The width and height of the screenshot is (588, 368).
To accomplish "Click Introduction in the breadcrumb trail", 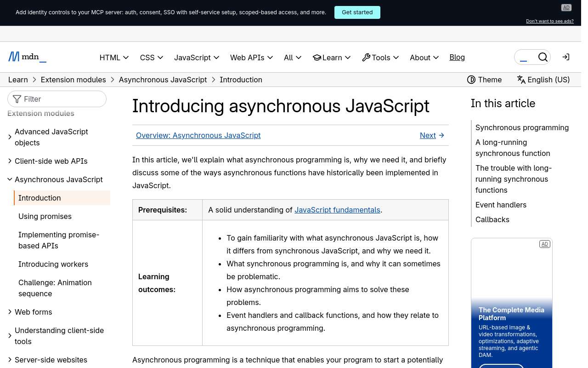I will (241, 80).
